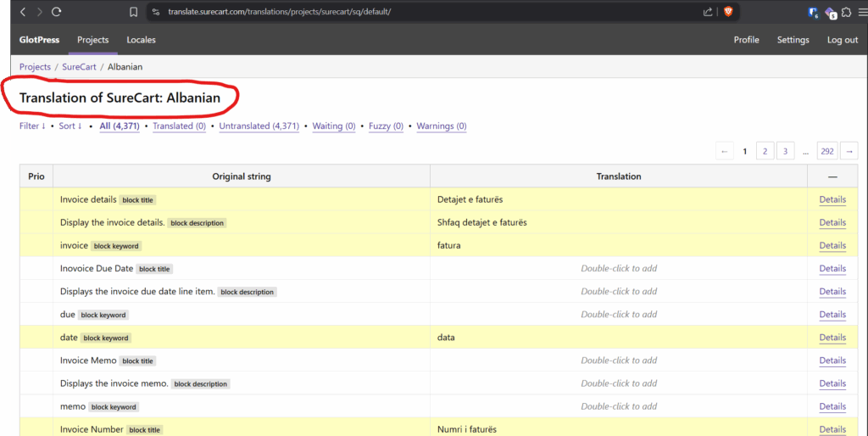Reload the page with the refresh icon
This screenshot has width=868, height=436.
pos(56,12)
